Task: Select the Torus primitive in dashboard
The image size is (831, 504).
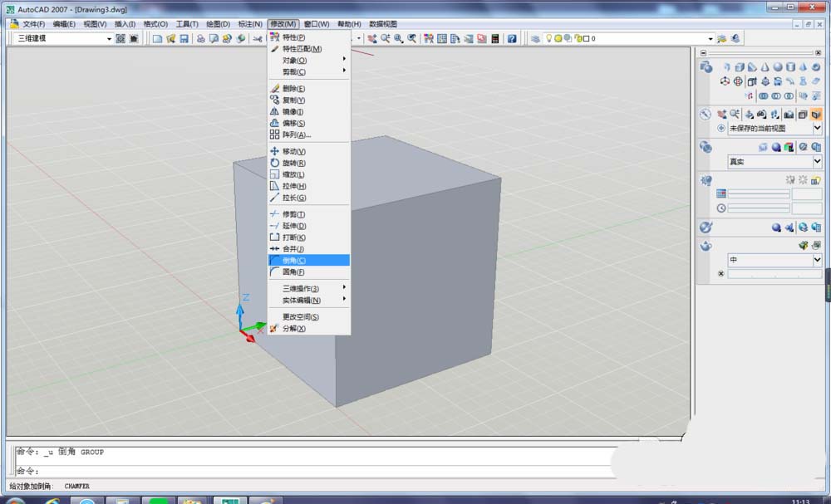Action: 816,67
